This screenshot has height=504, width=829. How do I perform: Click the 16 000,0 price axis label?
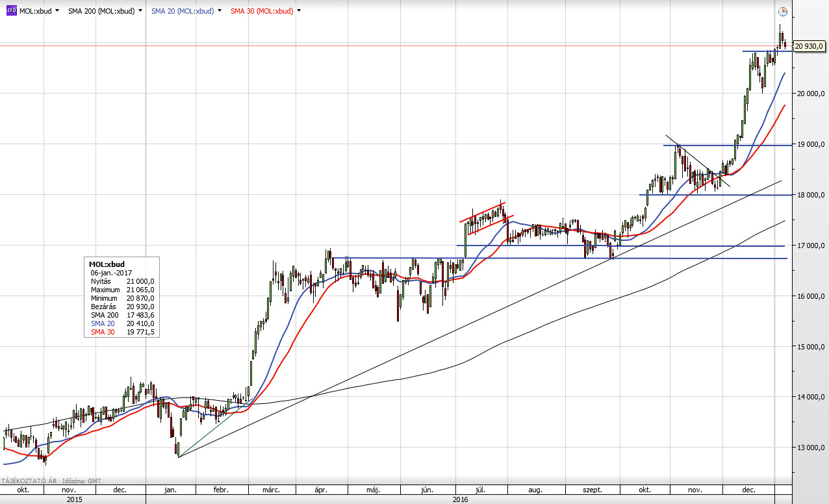(x=810, y=296)
